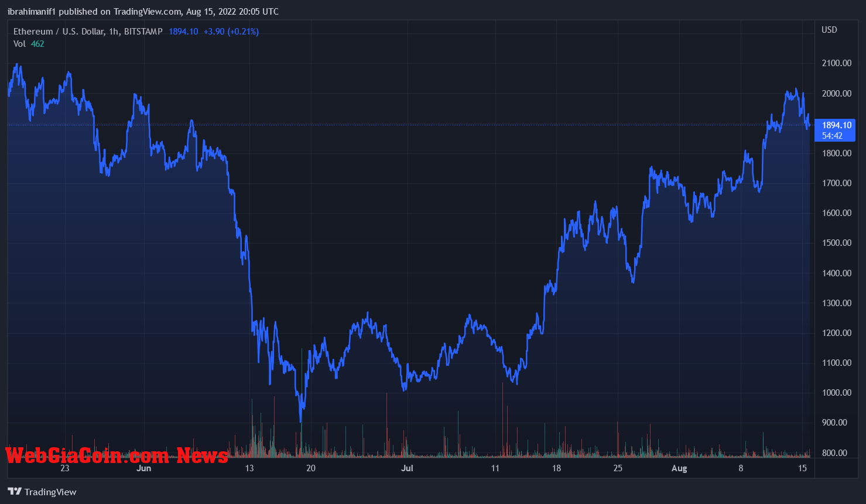Click the 13 date label on the time axis
This screenshot has width=866, height=504.
pyautogui.click(x=249, y=468)
